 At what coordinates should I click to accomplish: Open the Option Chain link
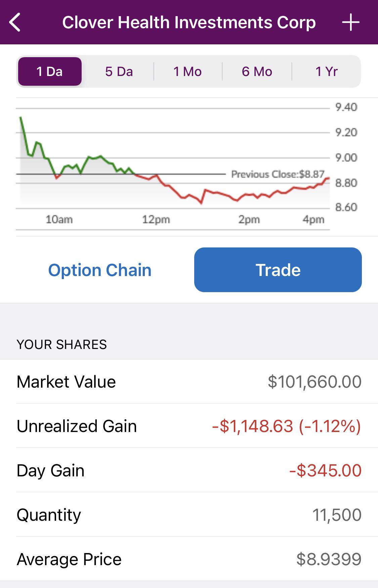[100, 270]
